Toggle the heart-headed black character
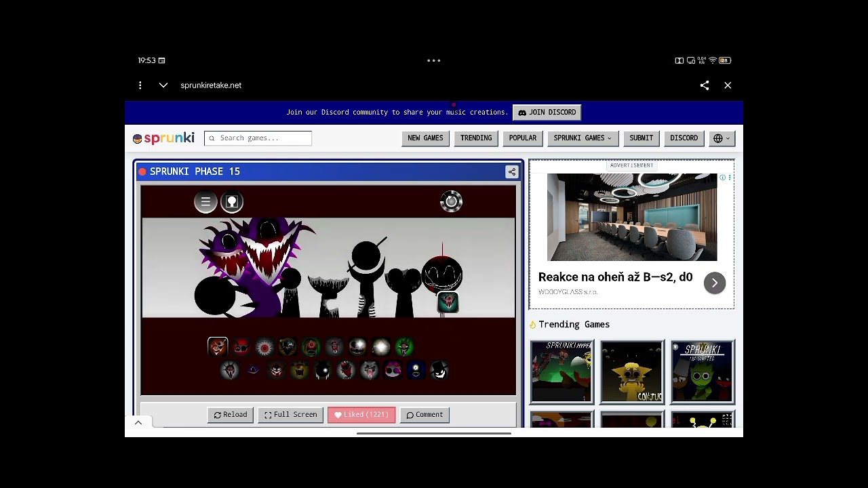The width and height of the screenshot is (868, 488). (x=403, y=291)
